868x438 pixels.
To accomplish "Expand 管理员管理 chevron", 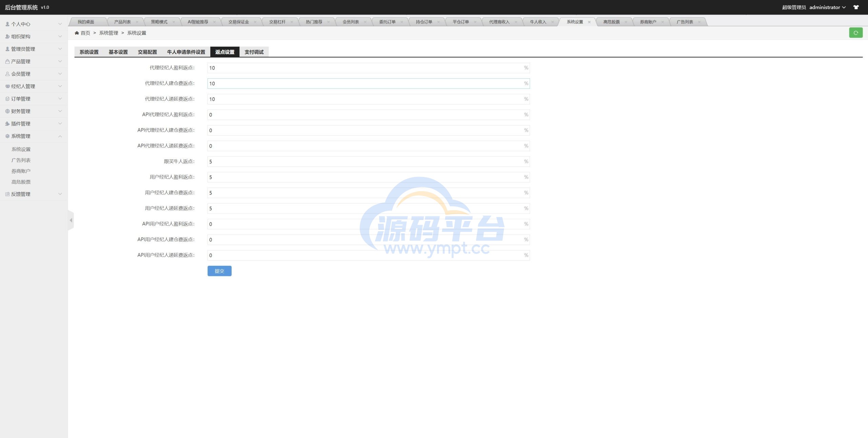I will coord(60,49).
